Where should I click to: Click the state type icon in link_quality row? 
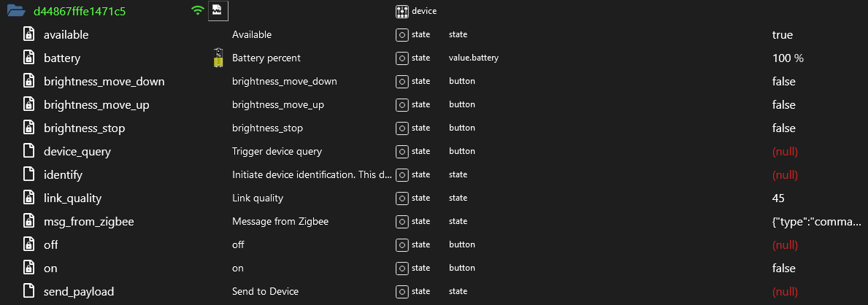[402, 198]
